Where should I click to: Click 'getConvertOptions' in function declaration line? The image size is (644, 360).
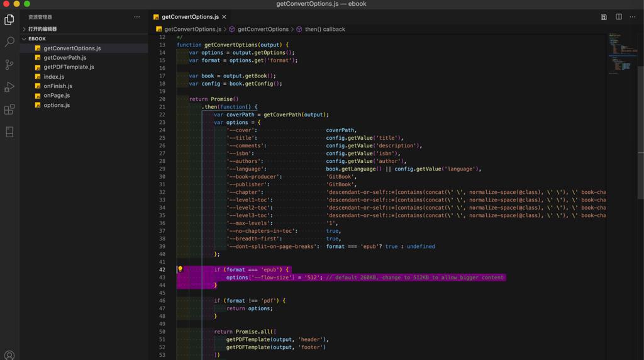point(231,45)
